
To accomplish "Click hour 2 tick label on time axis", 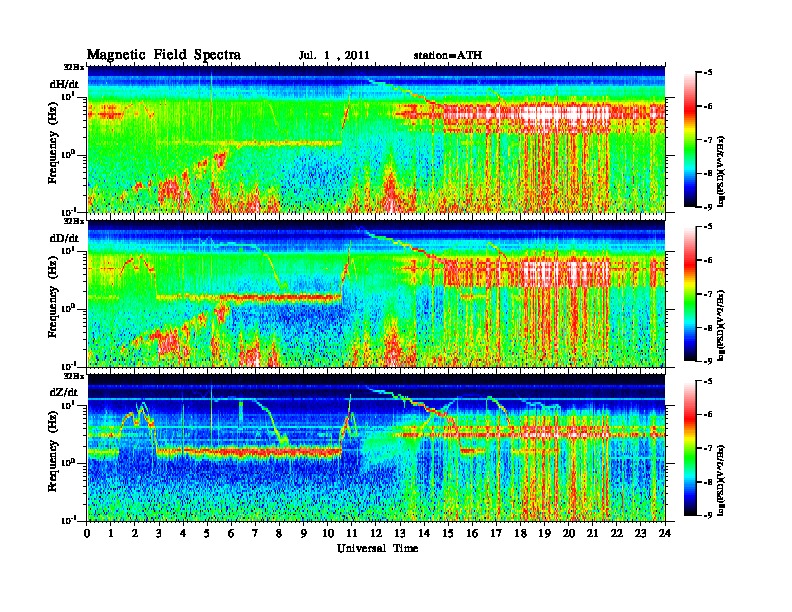I will click(135, 533).
